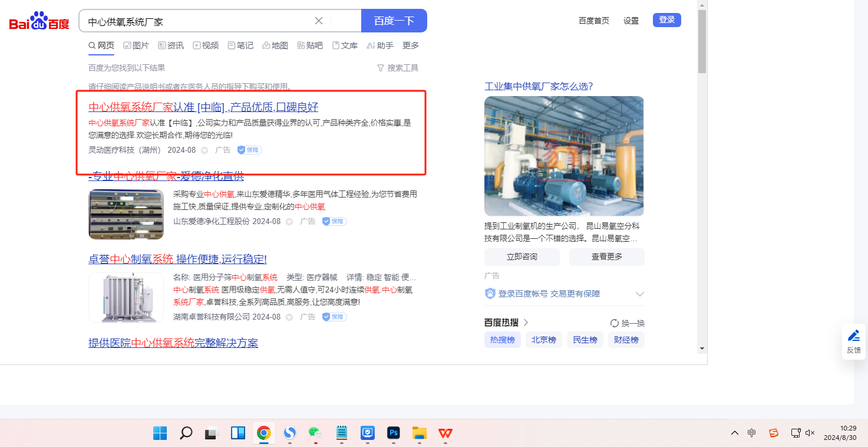Screen dimensions: 868x447
Task: Show hidden system tray icons
Action: pos(734,433)
